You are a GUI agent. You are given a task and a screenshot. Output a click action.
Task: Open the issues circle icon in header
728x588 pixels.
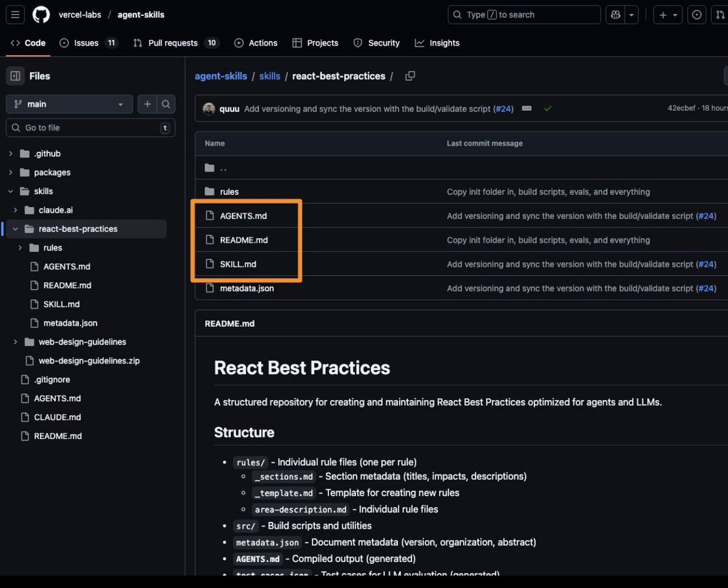[697, 15]
